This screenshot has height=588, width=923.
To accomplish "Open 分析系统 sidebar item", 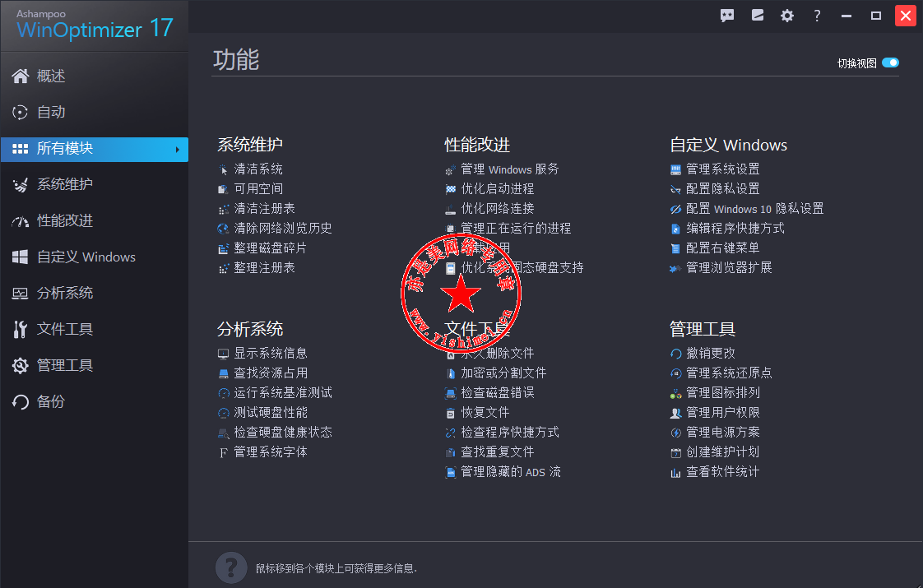I will (94, 293).
